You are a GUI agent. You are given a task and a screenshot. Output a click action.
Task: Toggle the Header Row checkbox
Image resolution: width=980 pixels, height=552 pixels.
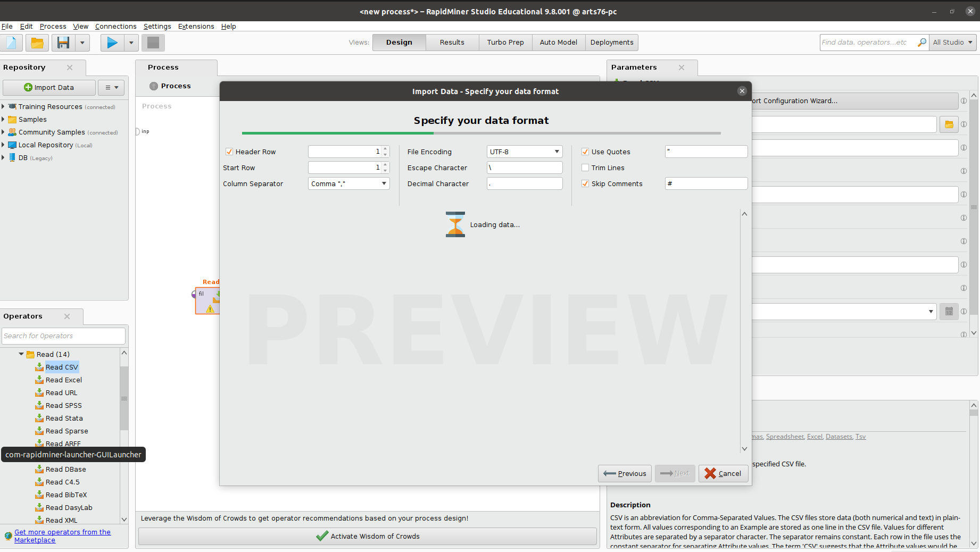pyautogui.click(x=229, y=152)
